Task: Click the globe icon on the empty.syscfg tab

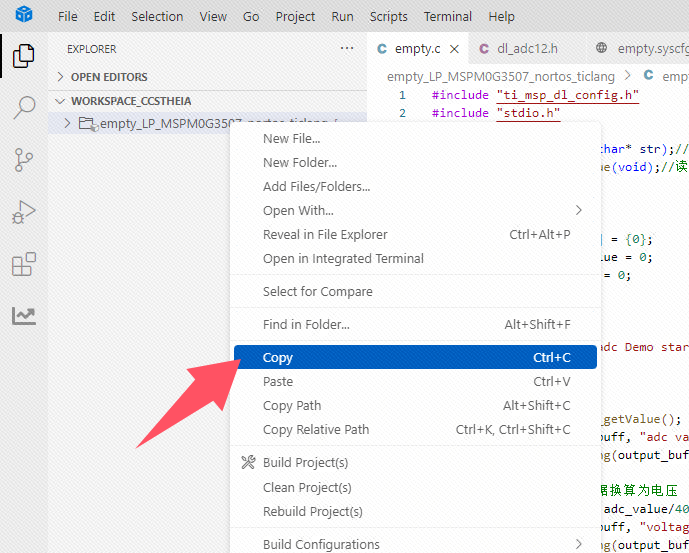Action: [x=602, y=48]
